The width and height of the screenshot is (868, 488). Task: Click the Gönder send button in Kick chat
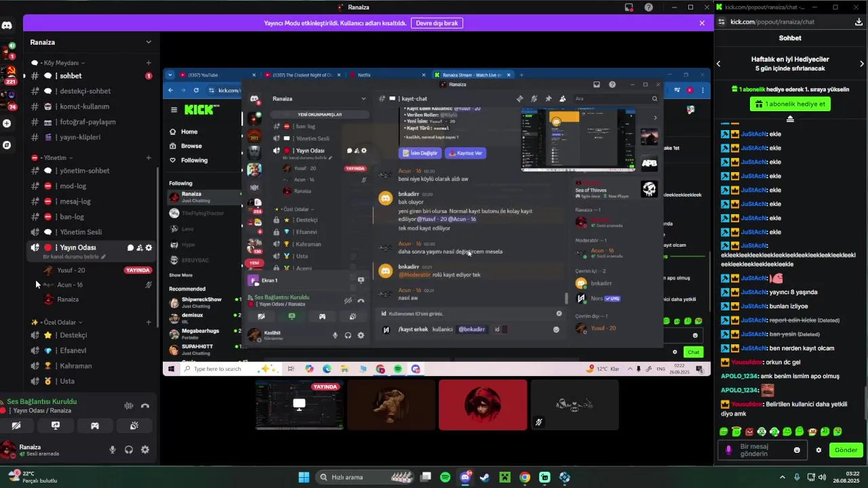tap(846, 450)
